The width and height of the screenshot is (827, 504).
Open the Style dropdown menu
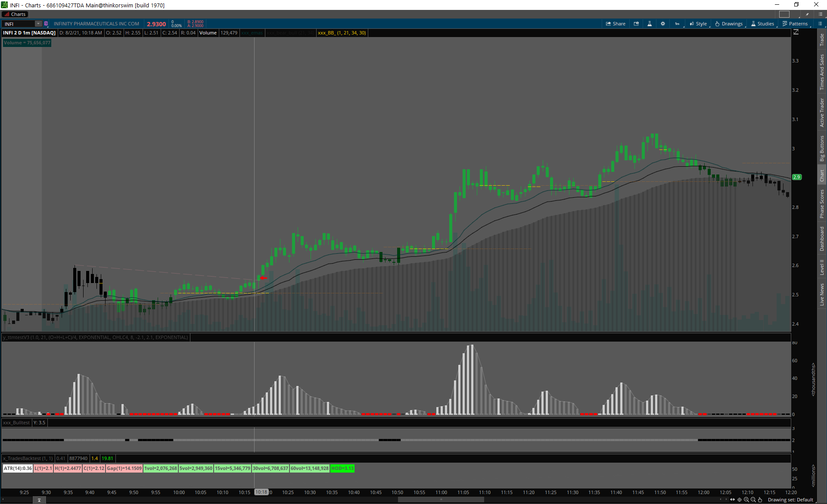pyautogui.click(x=698, y=24)
